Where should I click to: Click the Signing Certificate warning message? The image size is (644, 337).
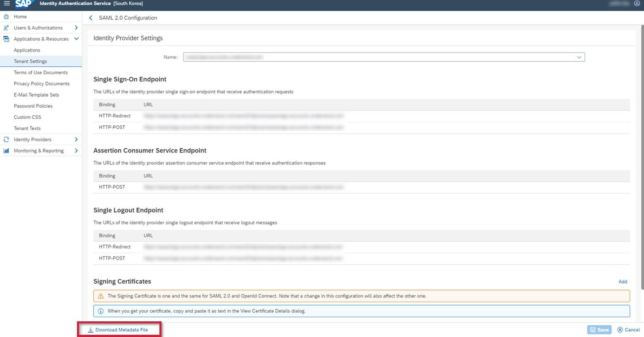coord(362,296)
